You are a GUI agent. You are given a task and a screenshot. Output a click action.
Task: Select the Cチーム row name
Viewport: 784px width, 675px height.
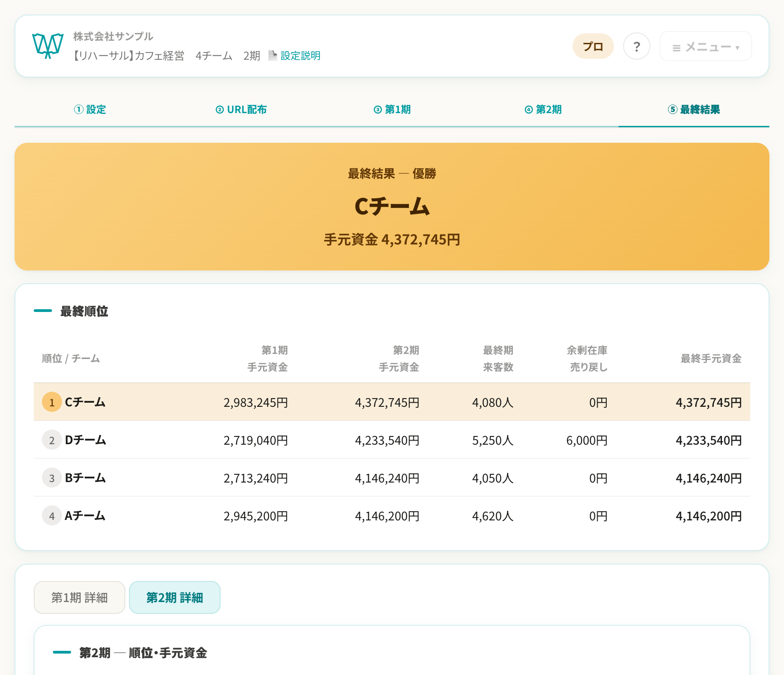click(85, 402)
